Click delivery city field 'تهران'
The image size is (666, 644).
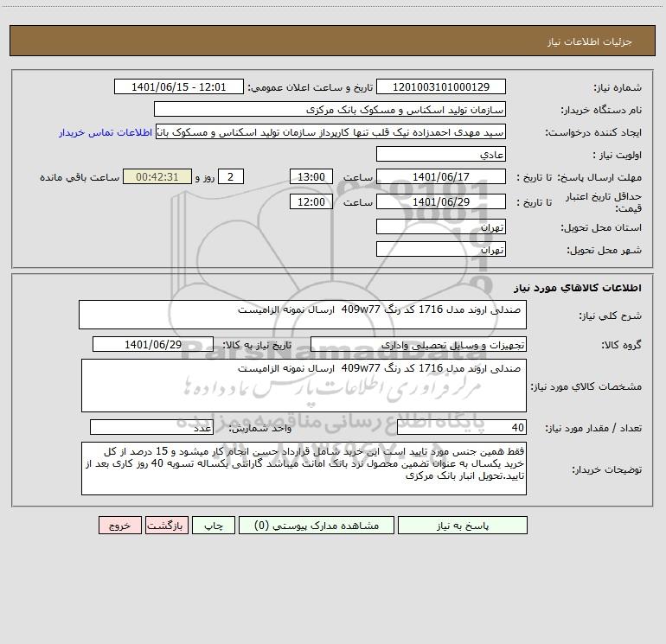pyautogui.click(x=441, y=249)
